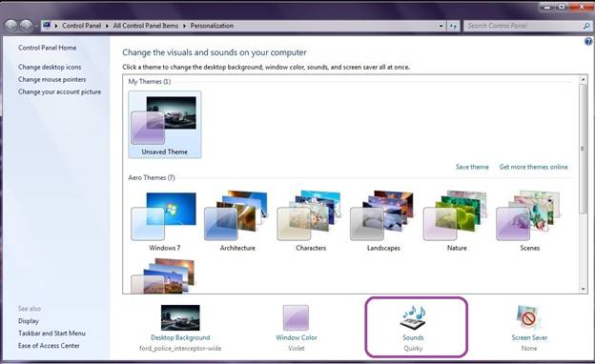Click the None screen saver text
The height and width of the screenshot is (364, 595).
coord(529,348)
